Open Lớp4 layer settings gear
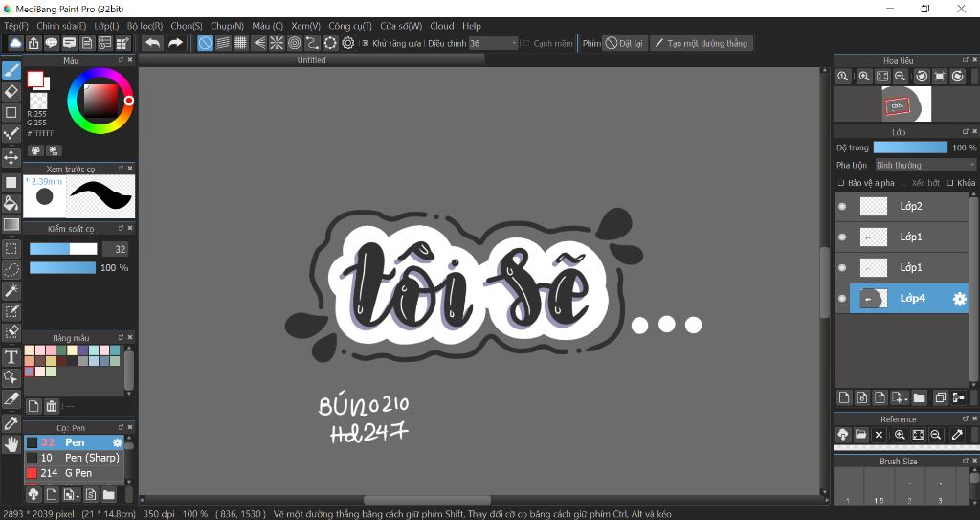980x520 pixels. click(x=959, y=299)
